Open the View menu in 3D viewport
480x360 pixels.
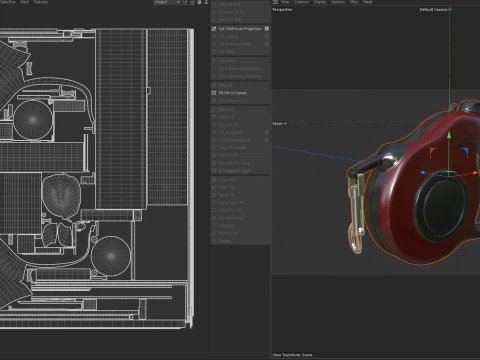pyautogui.click(x=286, y=2)
